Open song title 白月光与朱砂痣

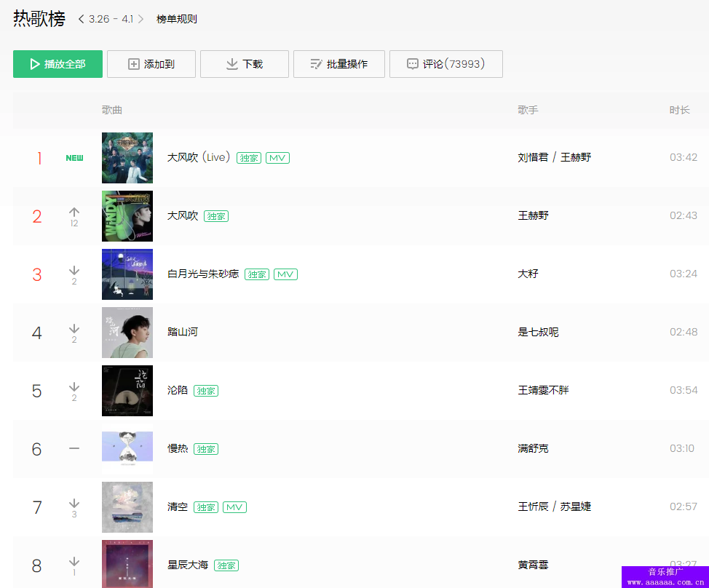[x=203, y=274]
